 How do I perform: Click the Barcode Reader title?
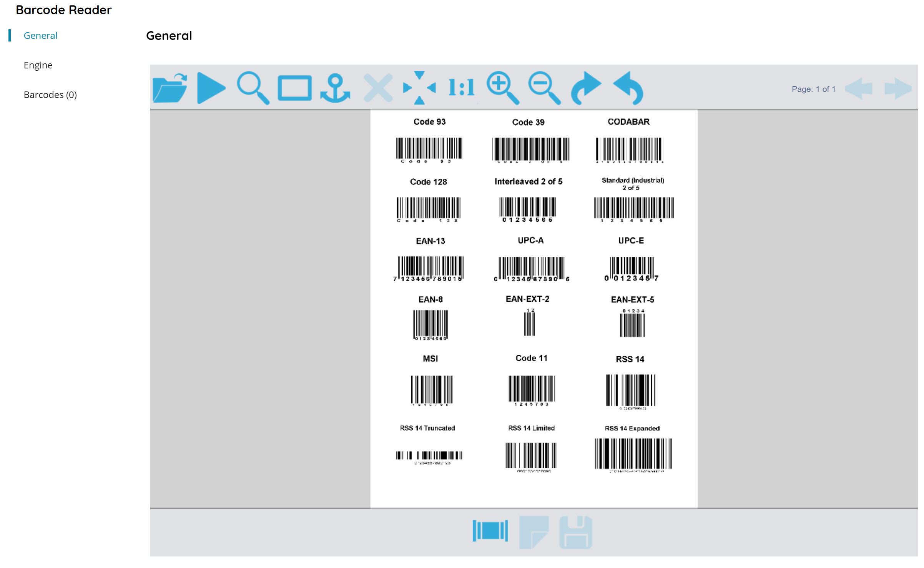pyautogui.click(x=64, y=10)
